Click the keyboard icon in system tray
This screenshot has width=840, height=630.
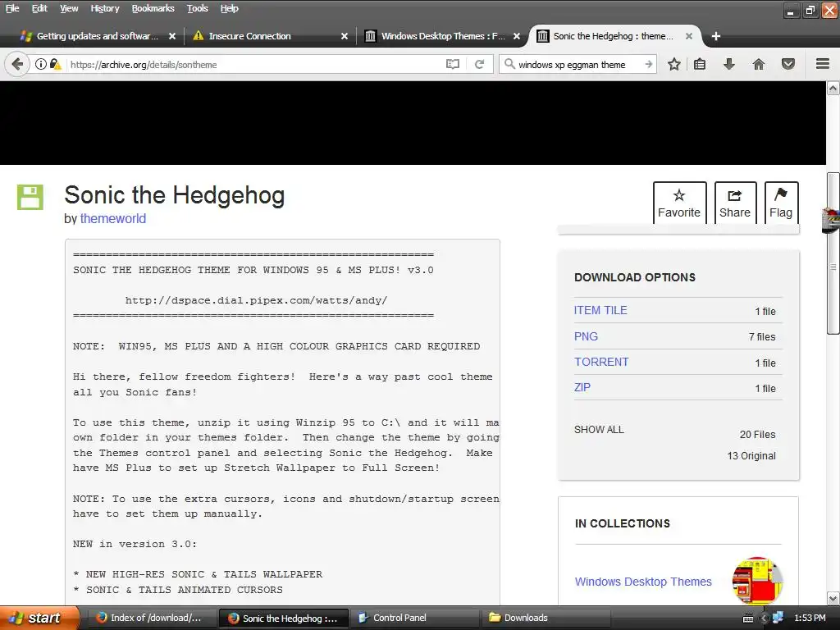click(x=748, y=619)
